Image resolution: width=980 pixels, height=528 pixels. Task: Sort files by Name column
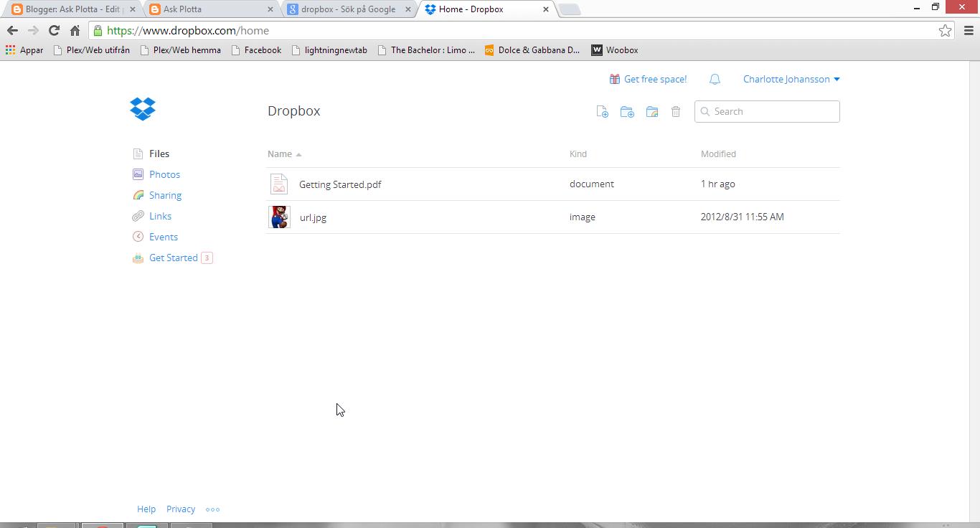[284, 154]
